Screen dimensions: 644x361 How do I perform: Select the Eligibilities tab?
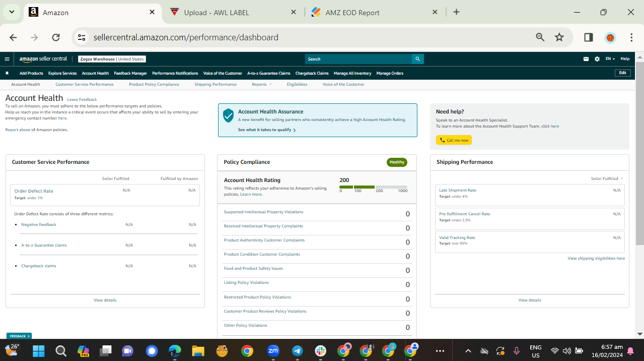click(297, 84)
